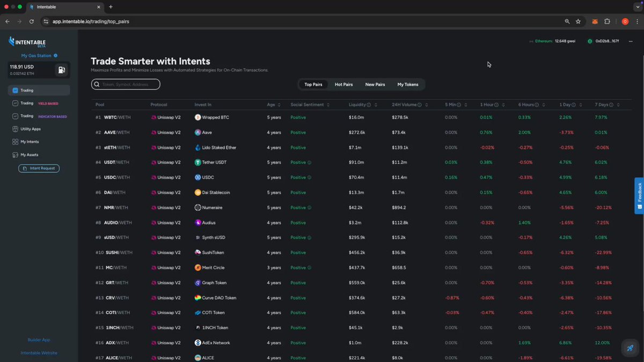Viewport: 644px width, 362px height.
Task: Click the info icon beside My Gas Station
Action: [x=55, y=55]
